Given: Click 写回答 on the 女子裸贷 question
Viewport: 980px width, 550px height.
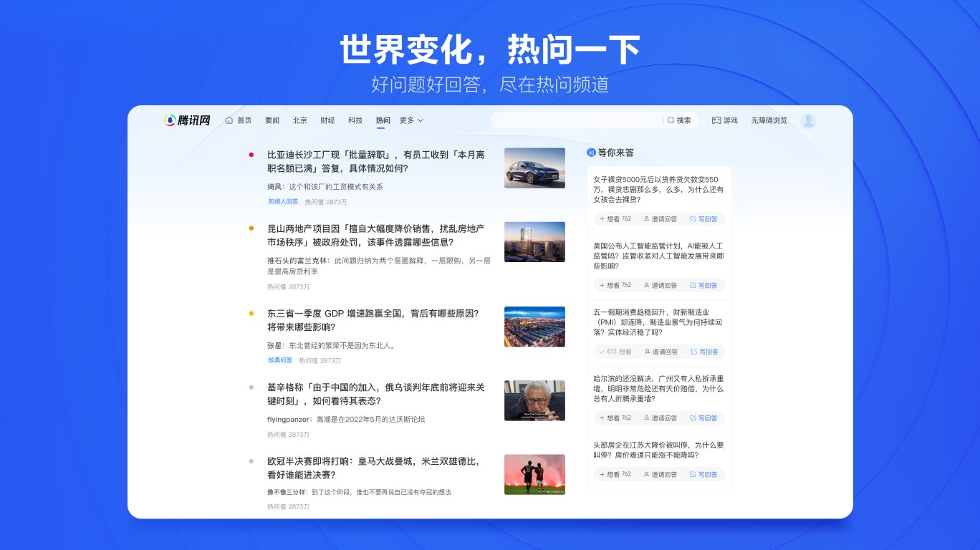Looking at the screenshot, I should pos(703,218).
